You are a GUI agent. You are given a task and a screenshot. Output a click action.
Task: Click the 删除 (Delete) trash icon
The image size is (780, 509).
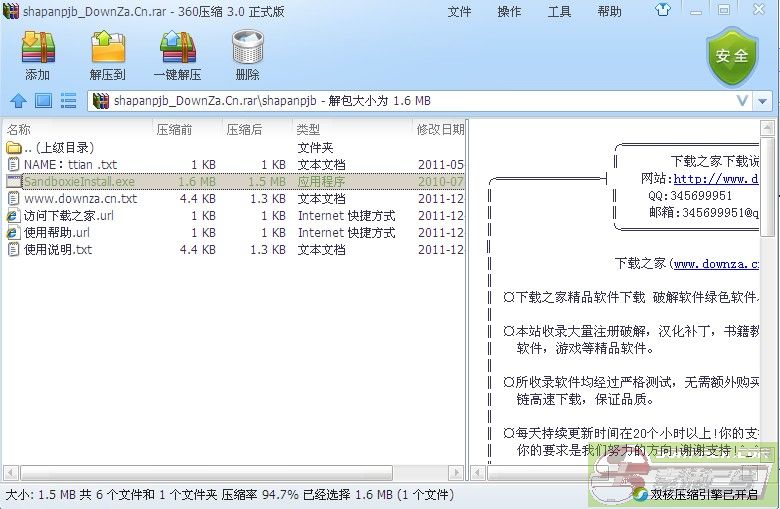[247, 55]
